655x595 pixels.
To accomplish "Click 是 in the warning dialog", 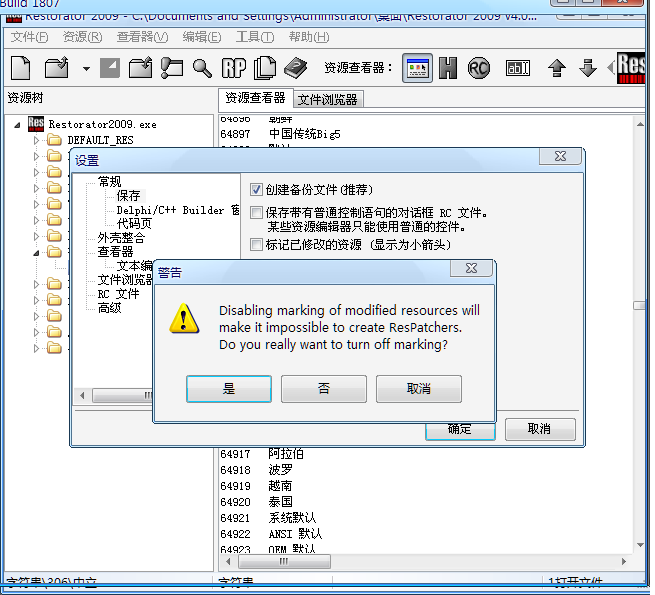I will tap(229, 389).
